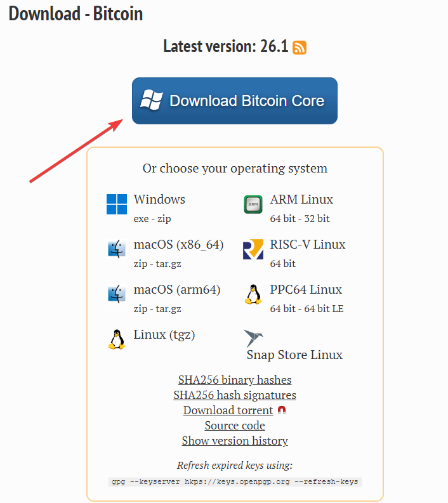
Task: Select the gpg refresh-keys command text
Action: 235,482
